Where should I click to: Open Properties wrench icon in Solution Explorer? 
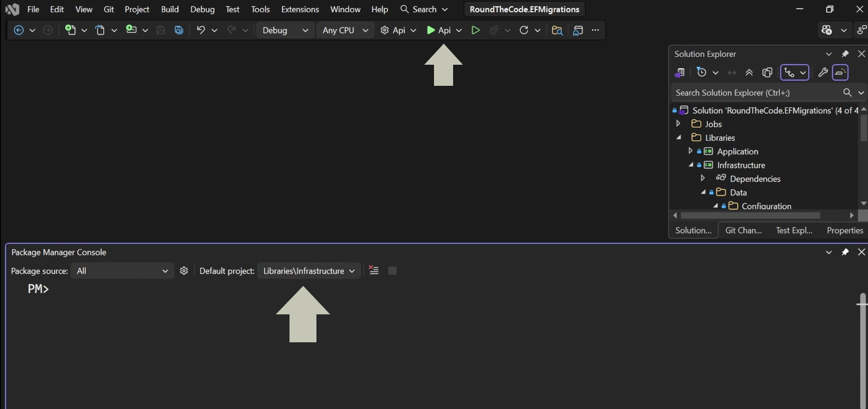[x=823, y=73]
